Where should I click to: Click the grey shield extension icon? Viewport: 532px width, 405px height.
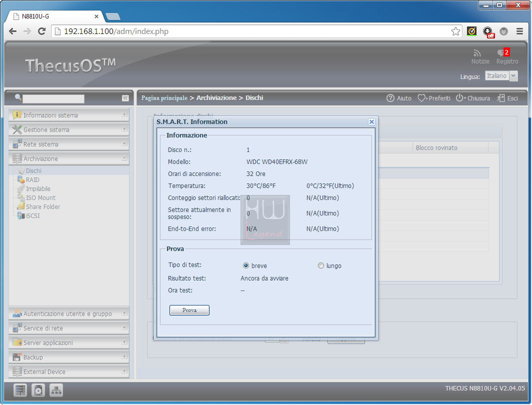click(504, 31)
